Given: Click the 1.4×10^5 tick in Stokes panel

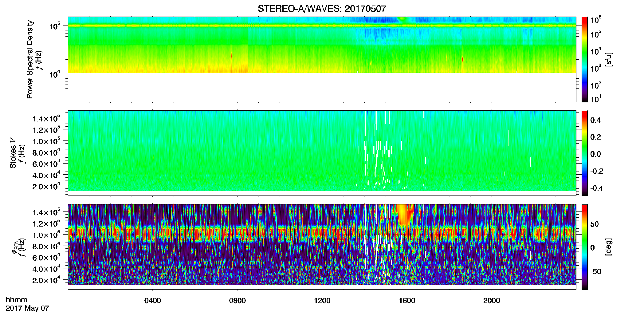Looking at the screenshot, I should click(46, 118).
